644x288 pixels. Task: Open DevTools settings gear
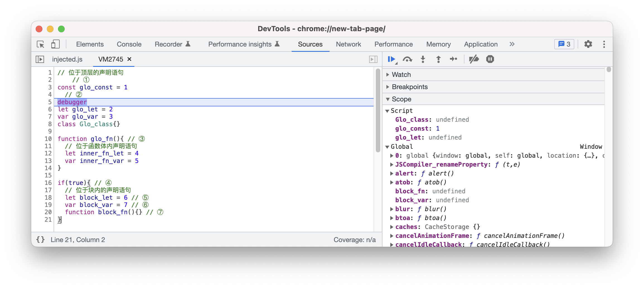(x=588, y=44)
